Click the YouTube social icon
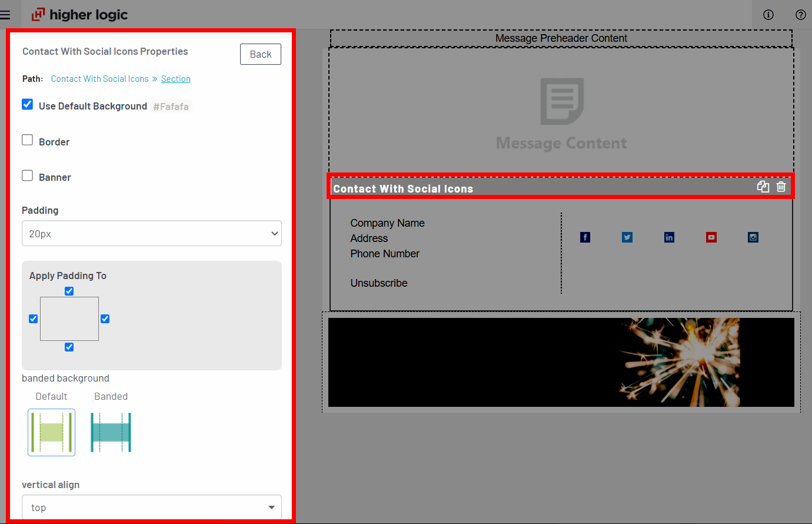 point(711,237)
